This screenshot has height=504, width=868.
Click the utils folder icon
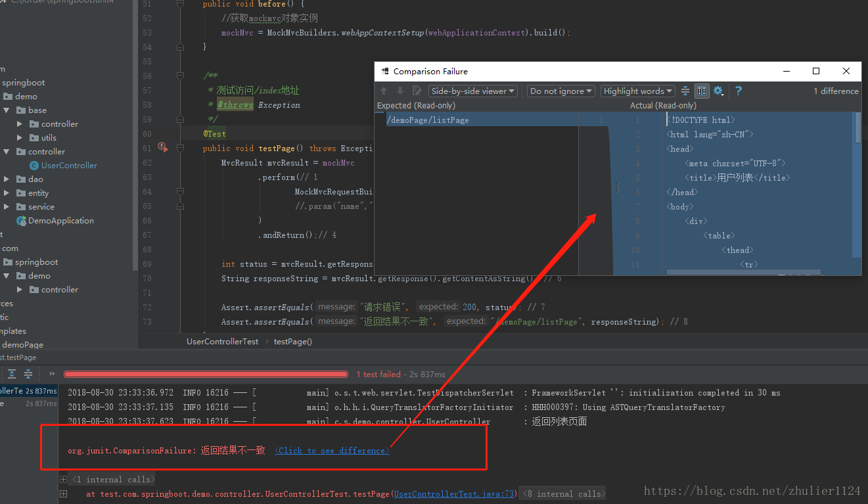click(34, 138)
